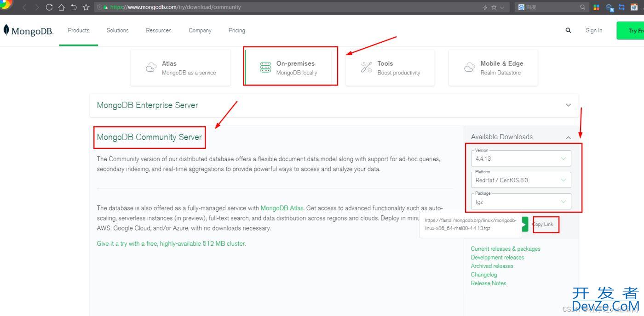The width and height of the screenshot is (644, 316).
Task: Click the download URL tooltip text
Action: tap(470, 225)
